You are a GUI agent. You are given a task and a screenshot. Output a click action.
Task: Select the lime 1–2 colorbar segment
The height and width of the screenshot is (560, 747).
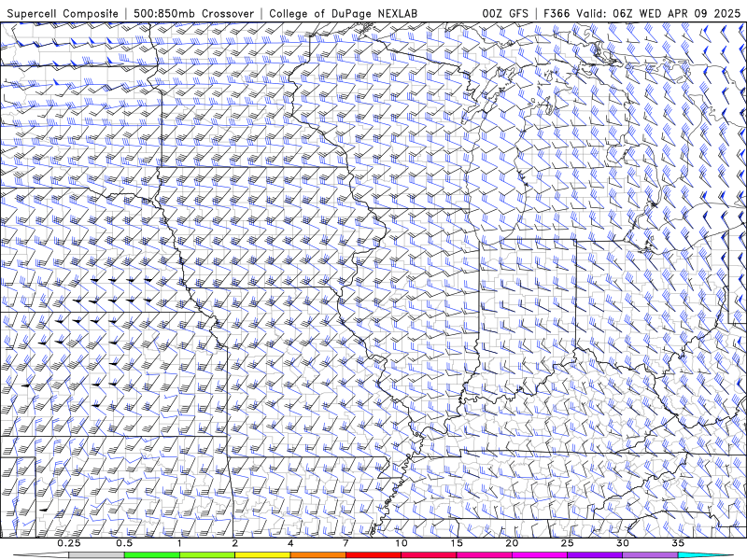pos(207,555)
